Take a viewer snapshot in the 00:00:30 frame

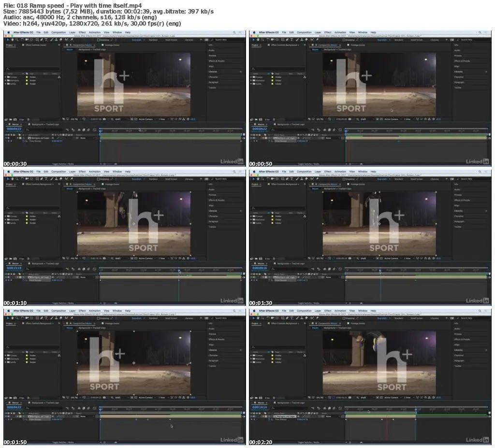tap(104, 119)
